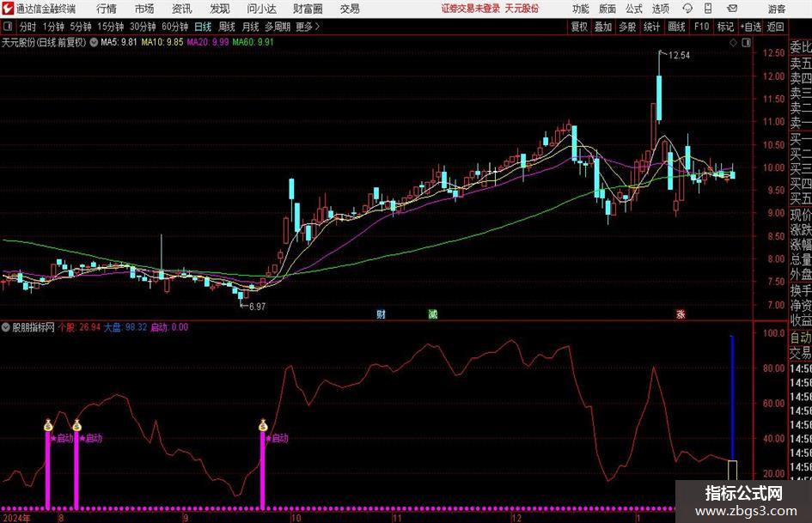This screenshot has width=812, height=523.
Task: Click the second 启动 money-bag signal marker
Action: click(76, 426)
